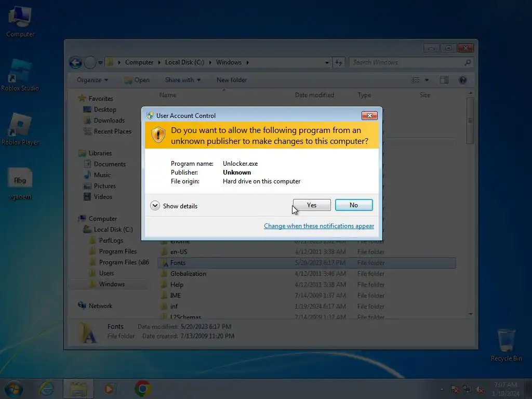The image size is (532, 399).
Task: Select the Fonts folder row
Action: point(307,262)
